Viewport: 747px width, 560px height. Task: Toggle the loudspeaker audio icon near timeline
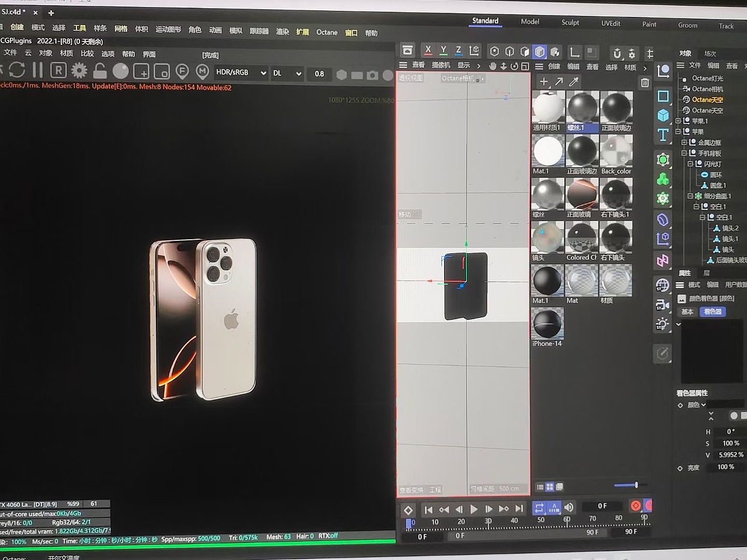[x=569, y=508]
